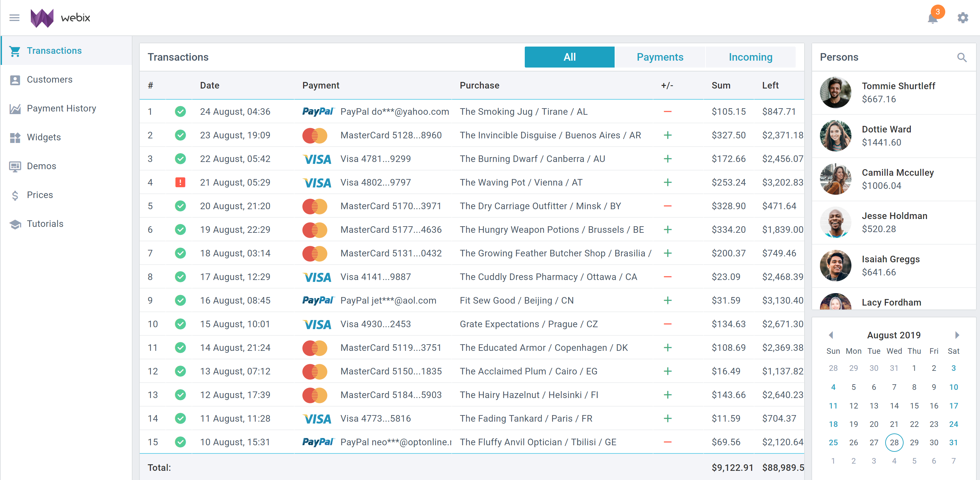
Task: Switch to the Incoming tab
Action: (750, 57)
